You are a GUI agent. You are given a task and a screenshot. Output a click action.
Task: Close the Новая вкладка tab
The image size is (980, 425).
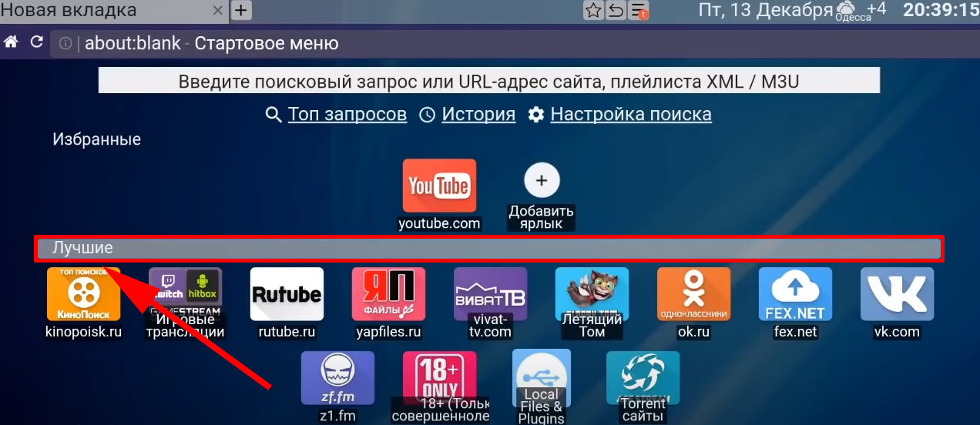click(x=218, y=11)
